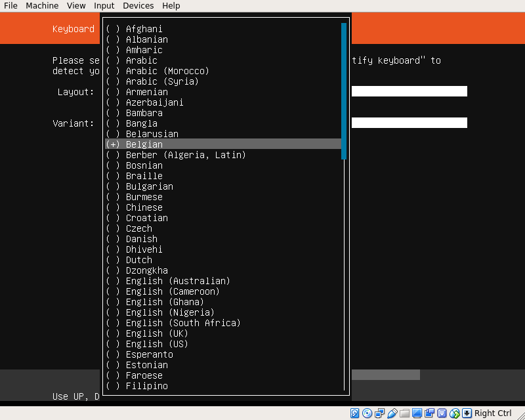Viewport: 525px width, 420px height.
Task: Open the Layout dropdown field
Action: [409, 91]
